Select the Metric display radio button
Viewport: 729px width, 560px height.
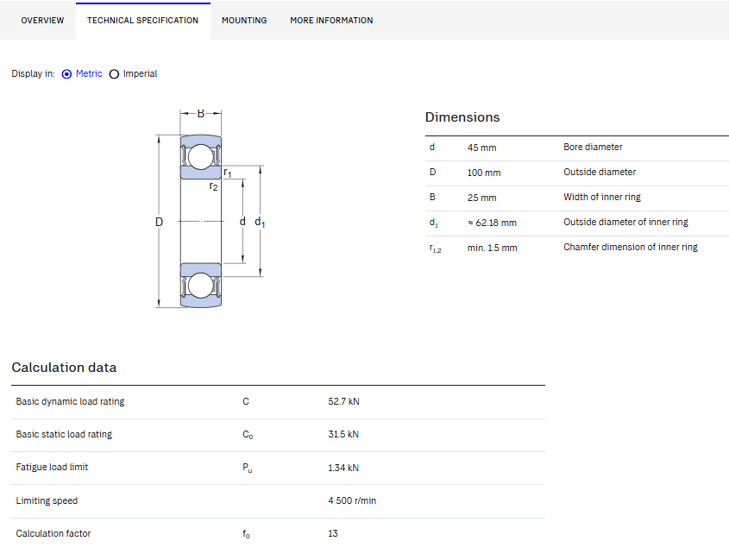(67, 74)
